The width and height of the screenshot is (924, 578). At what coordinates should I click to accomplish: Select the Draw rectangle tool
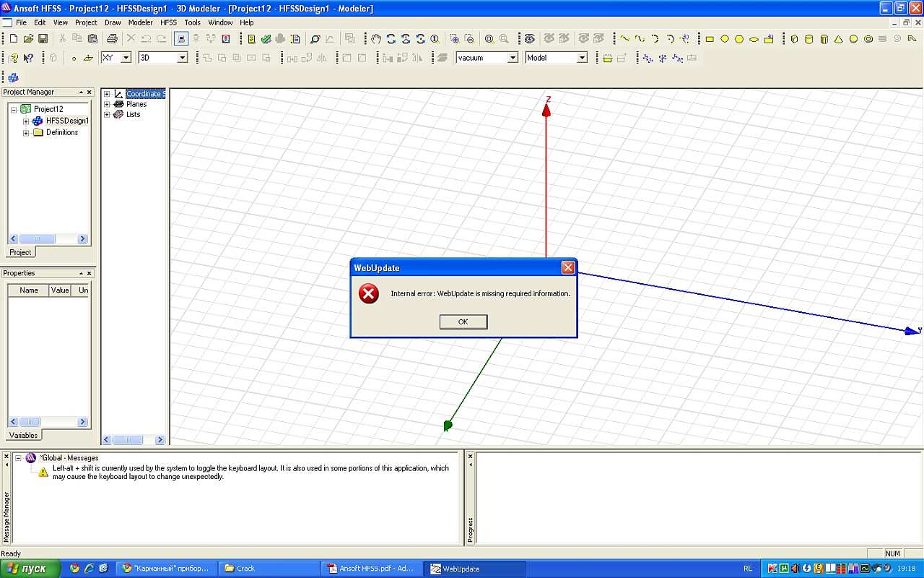[710, 39]
